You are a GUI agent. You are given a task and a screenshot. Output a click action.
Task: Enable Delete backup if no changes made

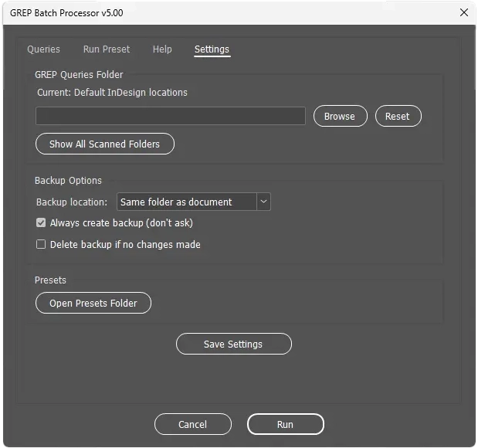click(x=41, y=244)
